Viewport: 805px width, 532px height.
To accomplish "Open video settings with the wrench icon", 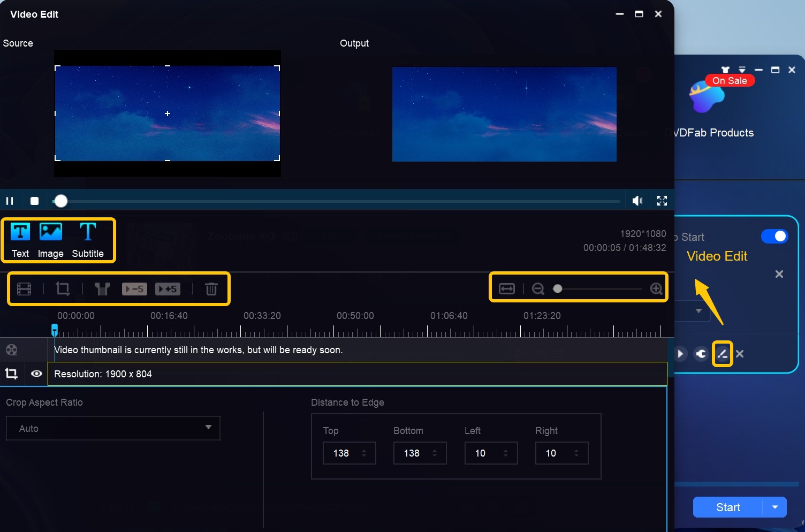I will pos(701,353).
